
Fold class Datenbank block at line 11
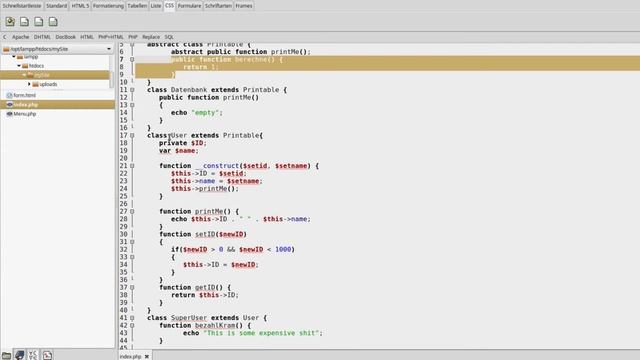pos(132,90)
